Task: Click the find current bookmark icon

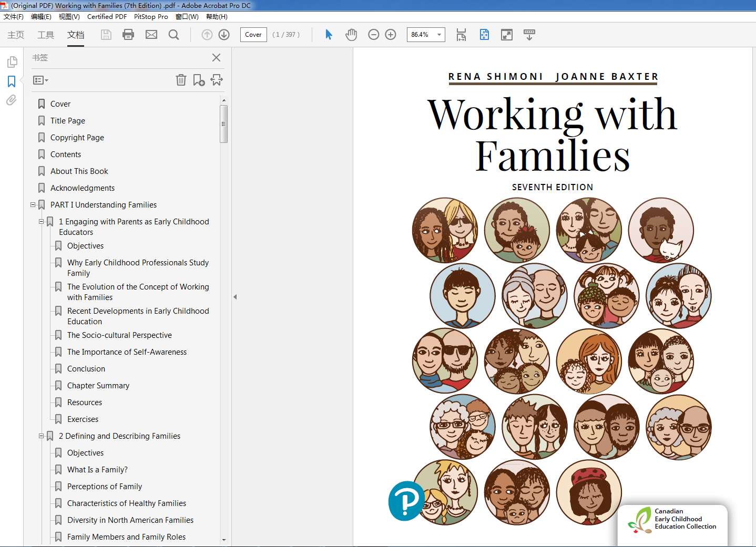Action: point(217,80)
